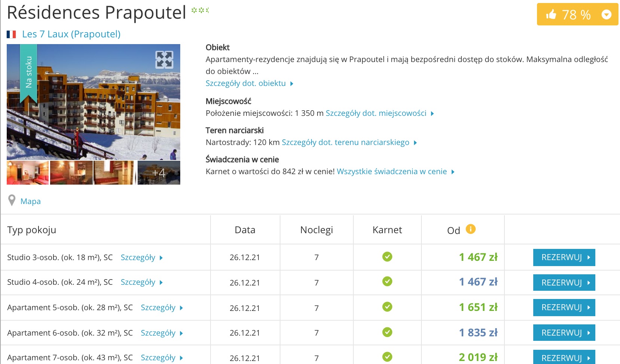This screenshot has width=620, height=364.
Task: Open Les 7 Laux (Prapoutel) link
Action: pos(71,34)
